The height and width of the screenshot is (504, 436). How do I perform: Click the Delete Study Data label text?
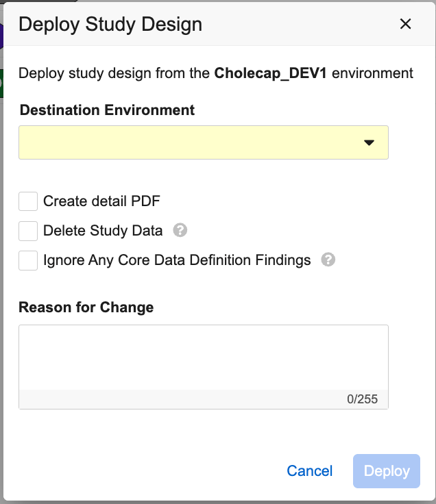pyautogui.click(x=103, y=231)
